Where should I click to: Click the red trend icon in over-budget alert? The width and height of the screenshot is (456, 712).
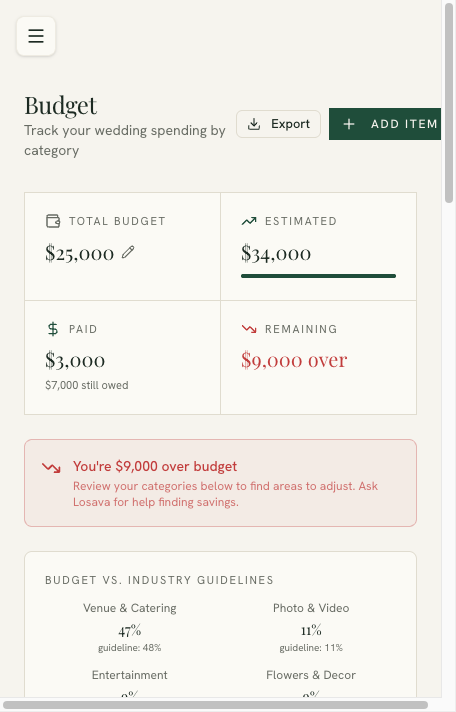coord(51,467)
